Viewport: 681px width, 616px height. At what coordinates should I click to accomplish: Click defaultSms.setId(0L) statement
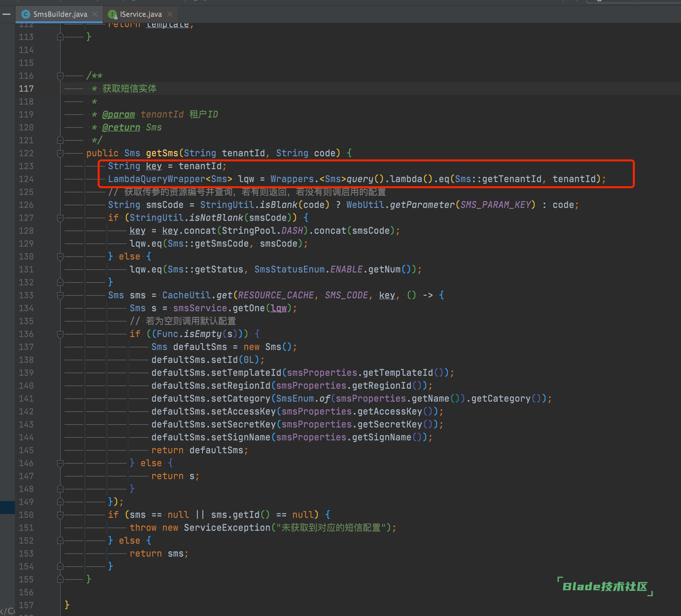pyautogui.click(x=208, y=360)
